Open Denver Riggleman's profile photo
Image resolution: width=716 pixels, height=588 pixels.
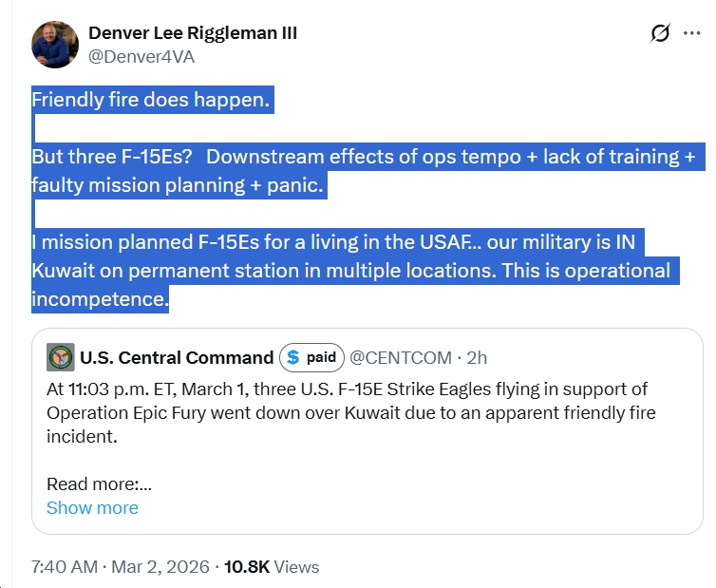click(55, 44)
